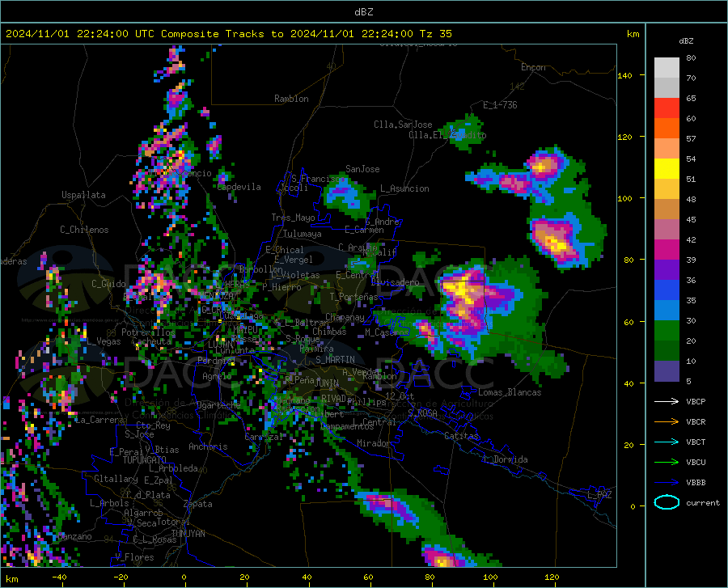Click the 'Capdevila' map label
This screenshot has width=728, height=588.
click(x=239, y=187)
